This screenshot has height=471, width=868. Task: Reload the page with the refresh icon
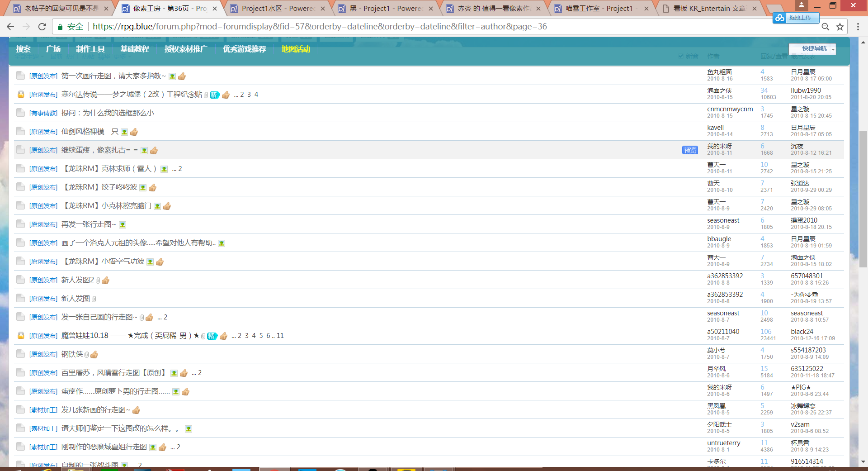(x=42, y=27)
